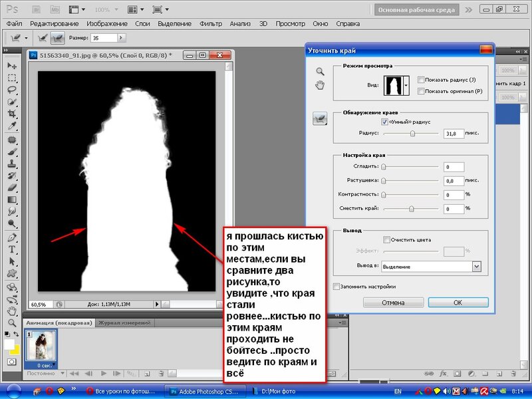Open brush size Размер popup arrow

click(122, 38)
